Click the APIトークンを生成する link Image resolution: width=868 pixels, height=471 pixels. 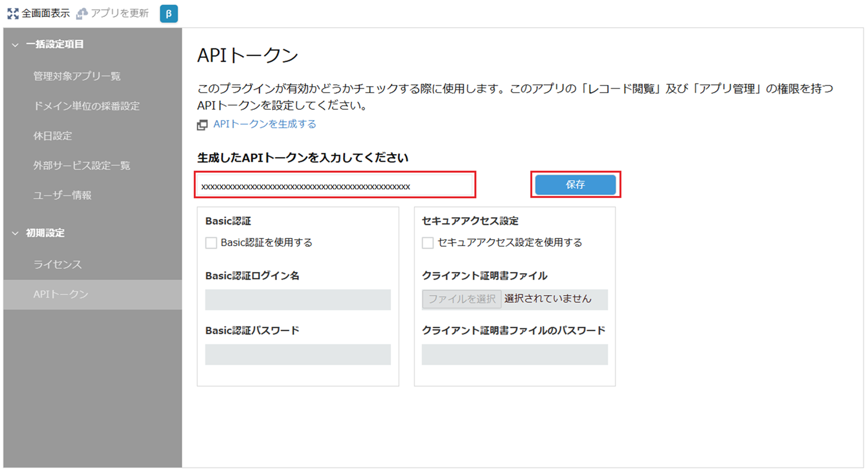point(265,124)
